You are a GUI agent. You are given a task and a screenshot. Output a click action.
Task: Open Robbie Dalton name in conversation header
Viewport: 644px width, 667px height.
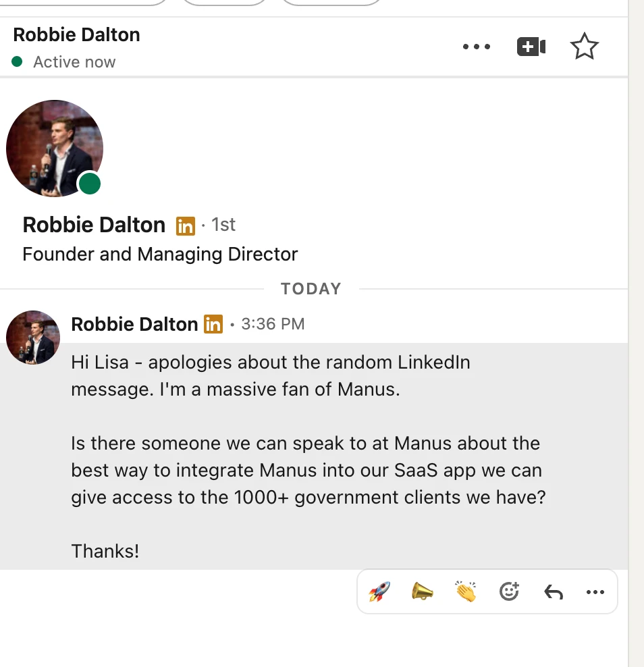pos(76,35)
